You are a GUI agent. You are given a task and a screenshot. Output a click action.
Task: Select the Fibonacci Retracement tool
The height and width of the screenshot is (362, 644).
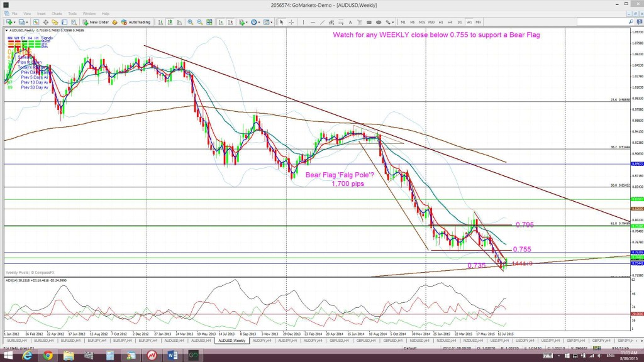point(341,22)
